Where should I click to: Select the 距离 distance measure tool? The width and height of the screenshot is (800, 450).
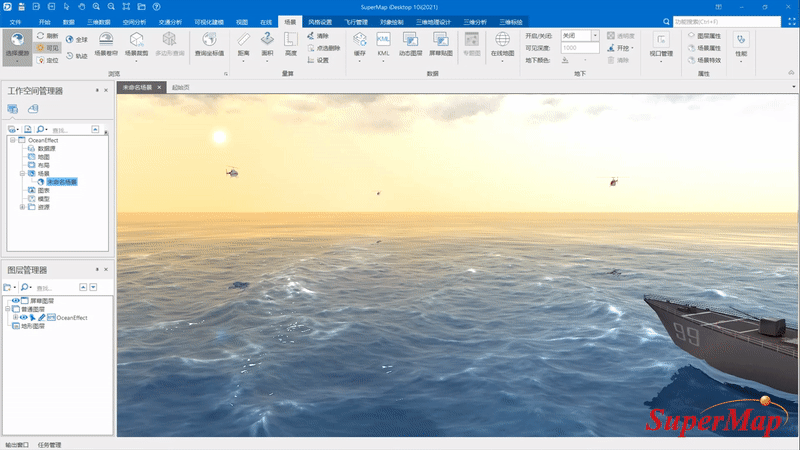coord(243,45)
